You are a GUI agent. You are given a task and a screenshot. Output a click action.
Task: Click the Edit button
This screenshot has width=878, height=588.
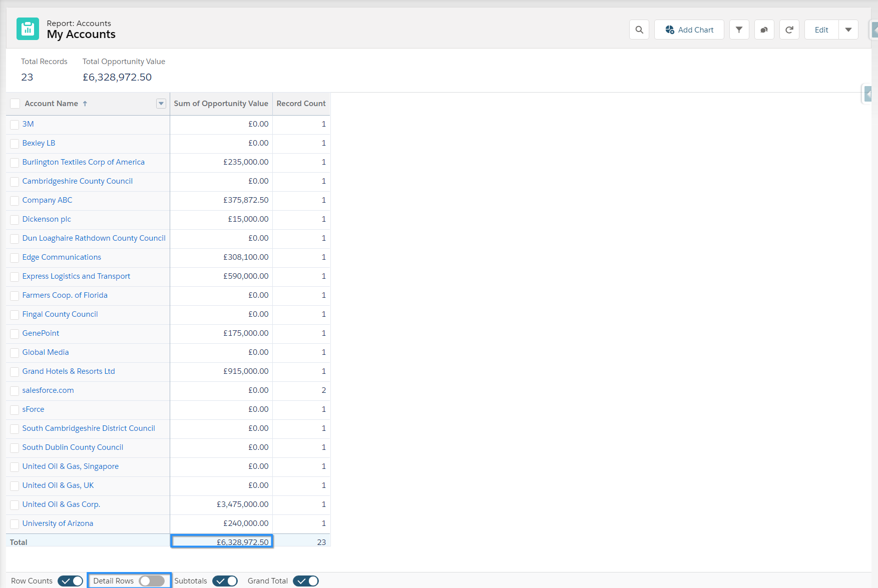(x=821, y=30)
